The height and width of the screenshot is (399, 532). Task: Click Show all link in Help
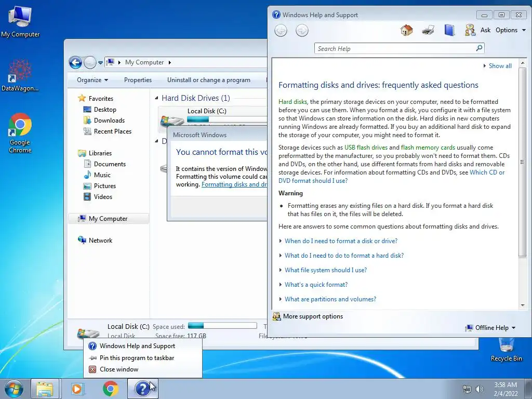(x=500, y=66)
